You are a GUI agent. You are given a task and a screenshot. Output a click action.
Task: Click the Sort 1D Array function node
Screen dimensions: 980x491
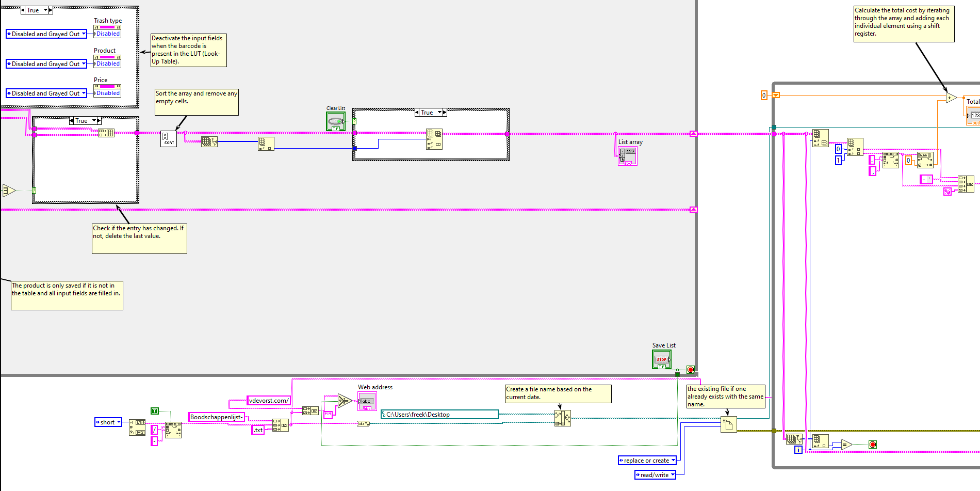[168, 139]
